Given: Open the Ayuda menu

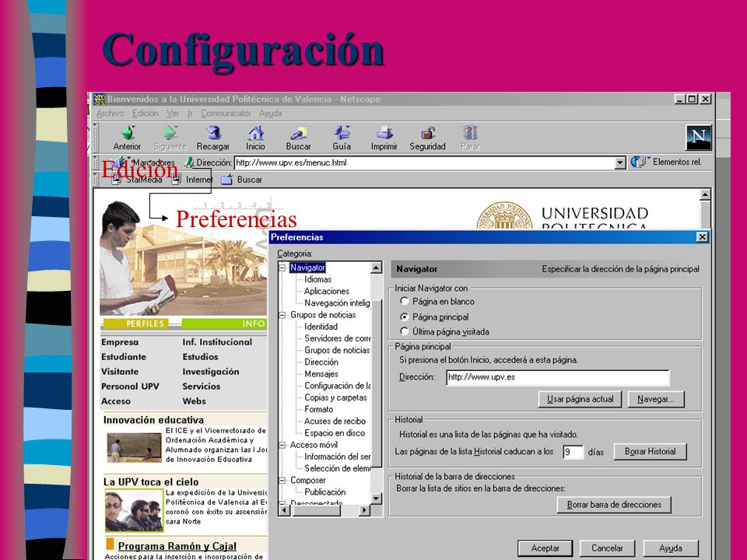Looking at the screenshot, I should point(271,114).
